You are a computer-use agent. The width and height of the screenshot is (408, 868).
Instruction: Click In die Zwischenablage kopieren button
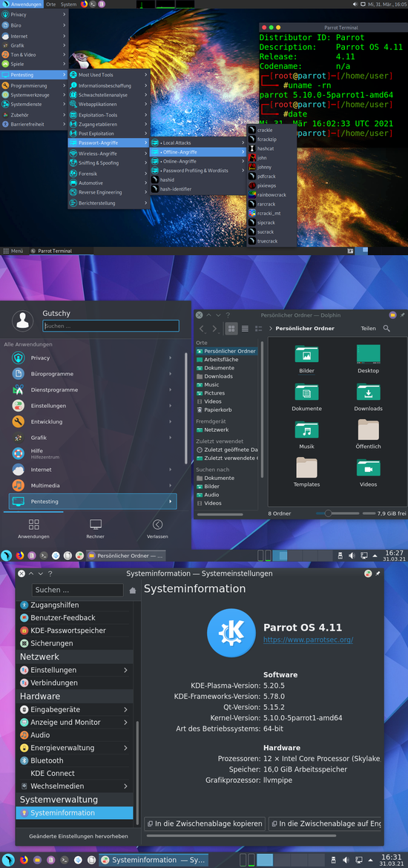coord(205,823)
